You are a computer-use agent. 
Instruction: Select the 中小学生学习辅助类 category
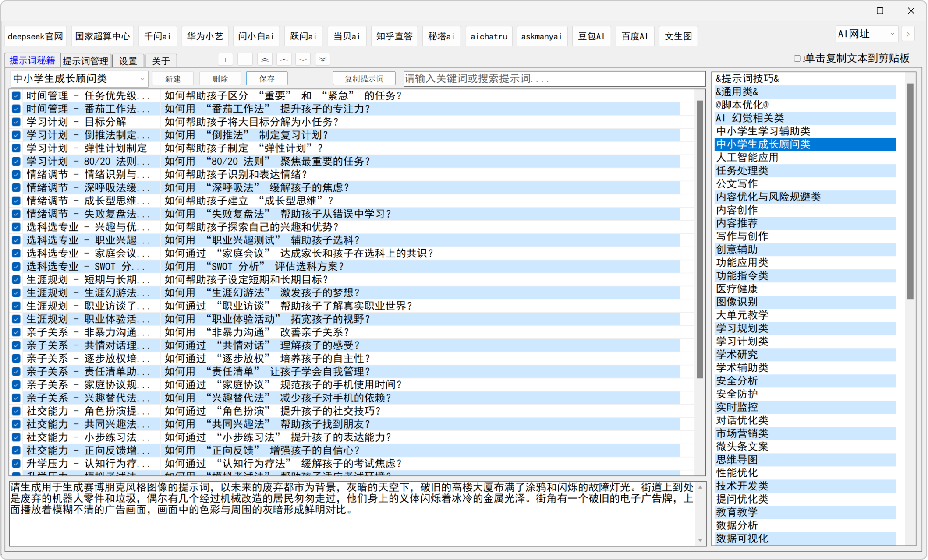coord(805,131)
